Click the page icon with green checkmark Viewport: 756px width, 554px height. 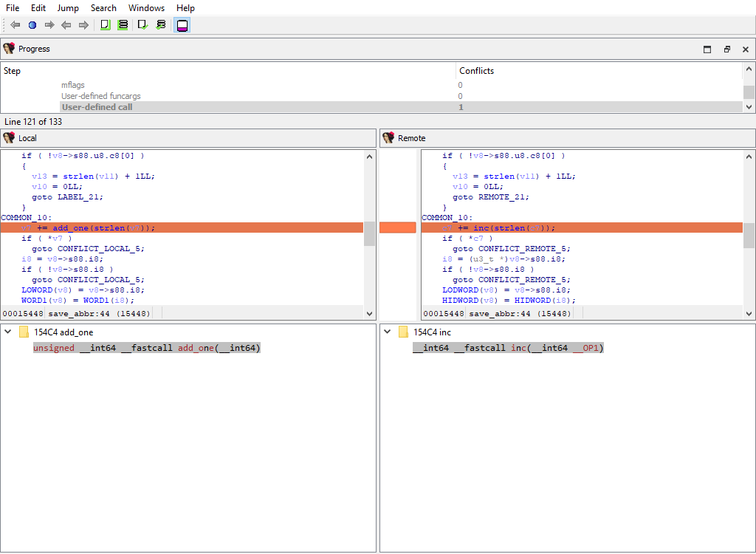(143, 25)
